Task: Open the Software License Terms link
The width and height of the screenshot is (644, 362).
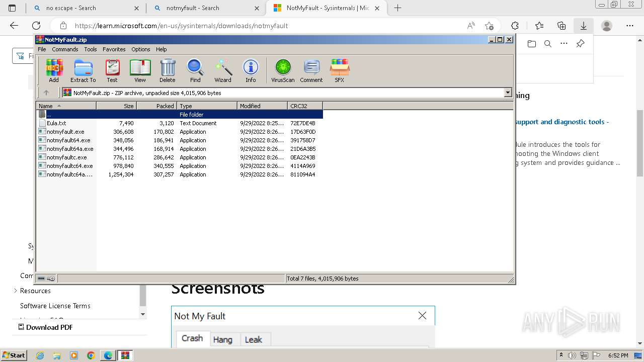Action: [x=55, y=306]
